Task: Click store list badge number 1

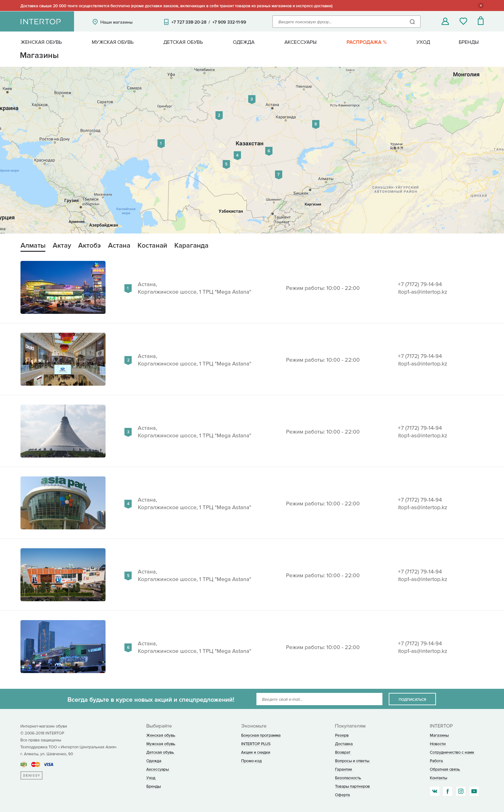Action: click(128, 289)
